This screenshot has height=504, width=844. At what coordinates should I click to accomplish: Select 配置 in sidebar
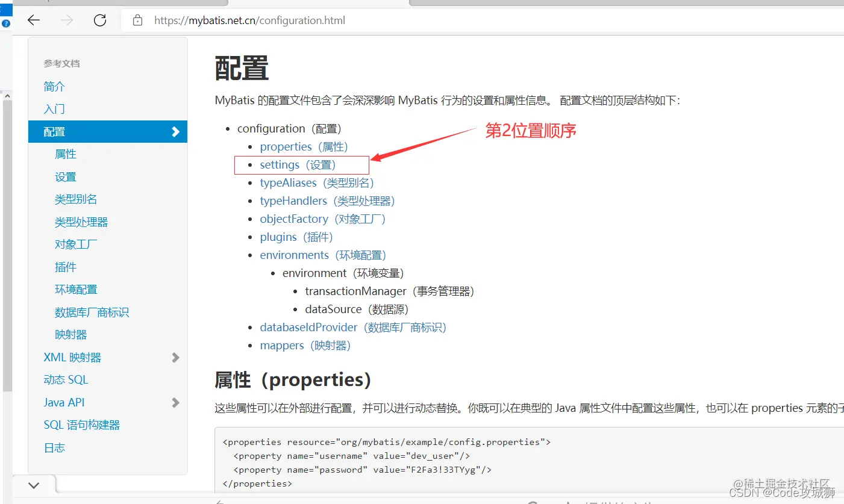[108, 131]
